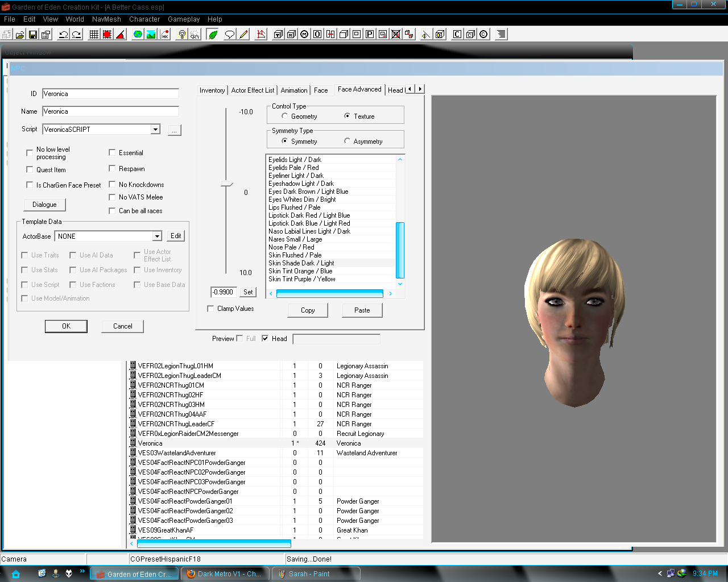Click the speech bubble toolbar icon
The width and height of the screenshot is (728, 582).
(230, 35)
